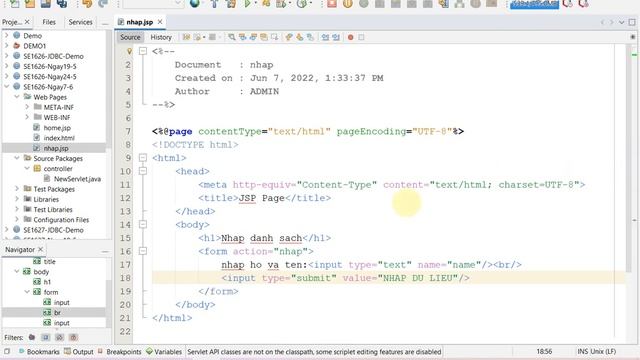Select the Navigator tab

[20, 249]
